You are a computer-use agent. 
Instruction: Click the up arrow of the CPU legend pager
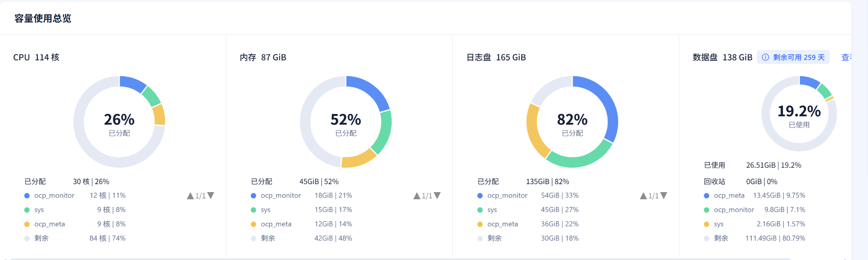[x=190, y=196]
